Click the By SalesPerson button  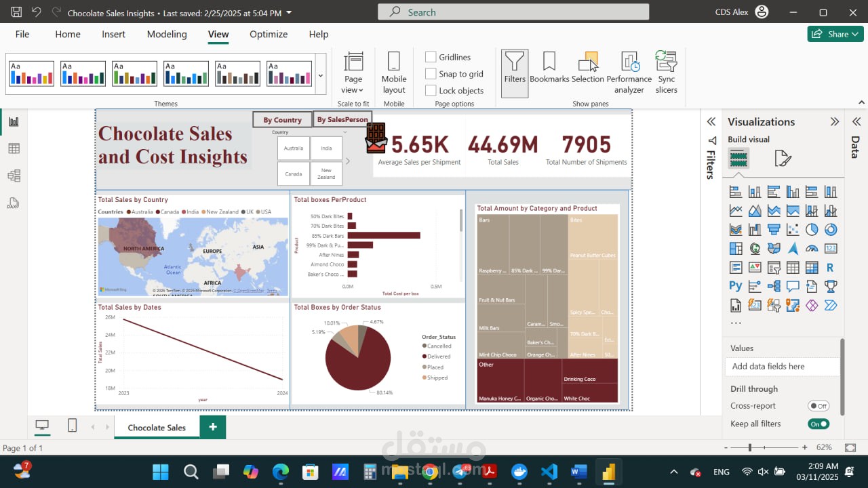pos(342,119)
